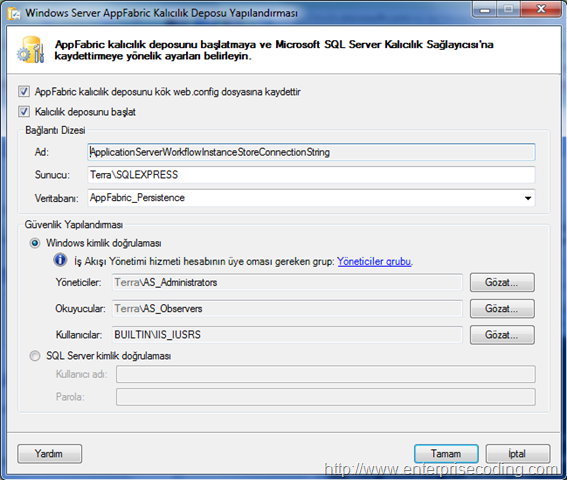Close the configuration dialog window
Image resolution: width=567 pixels, height=480 pixels.
click(x=541, y=9)
